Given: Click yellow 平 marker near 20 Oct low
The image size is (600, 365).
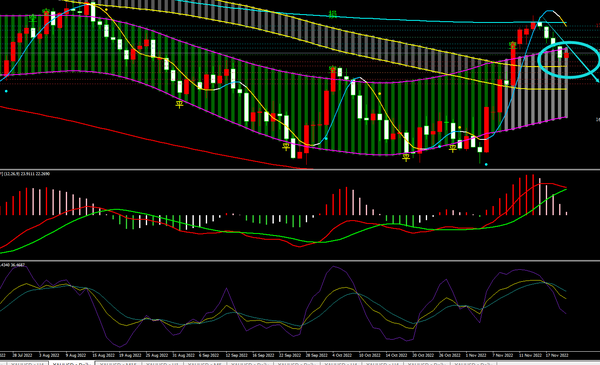Looking at the screenshot, I should pyautogui.click(x=406, y=157).
